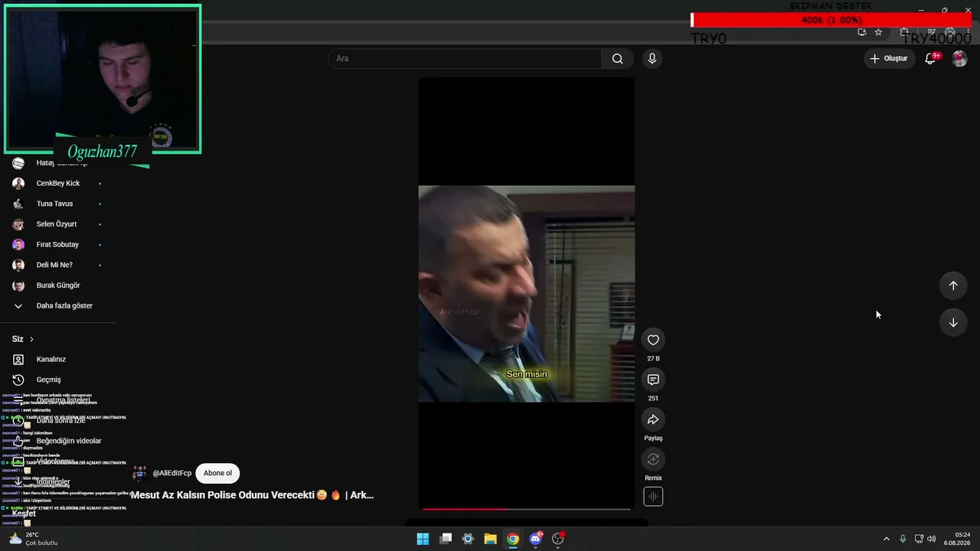Image resolution: width=980 pixels, height=551 pixels.
Task: Start voice search with the microphone icon
Action: point(652,59)
